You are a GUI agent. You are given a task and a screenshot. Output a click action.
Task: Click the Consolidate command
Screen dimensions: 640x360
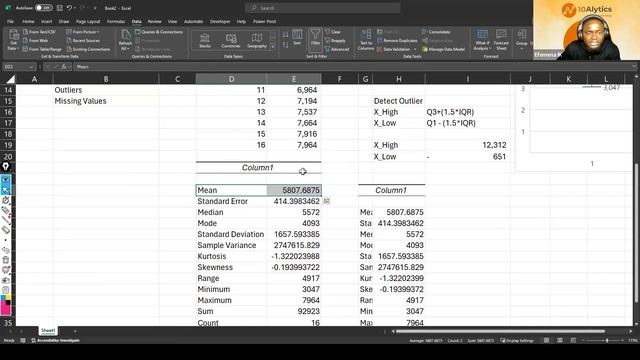436,32
